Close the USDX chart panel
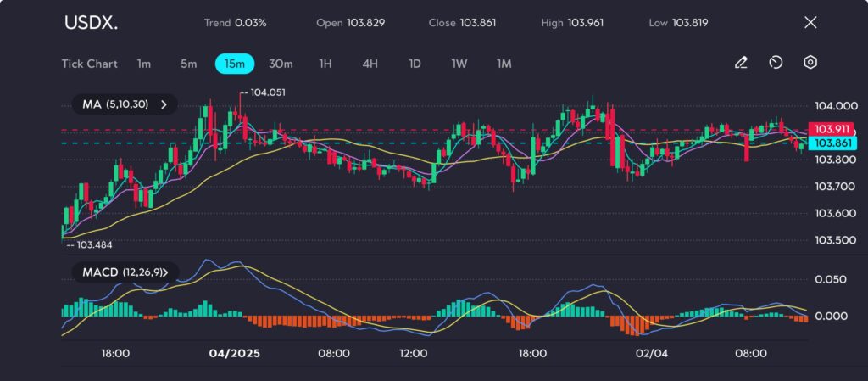 [810, 23]
